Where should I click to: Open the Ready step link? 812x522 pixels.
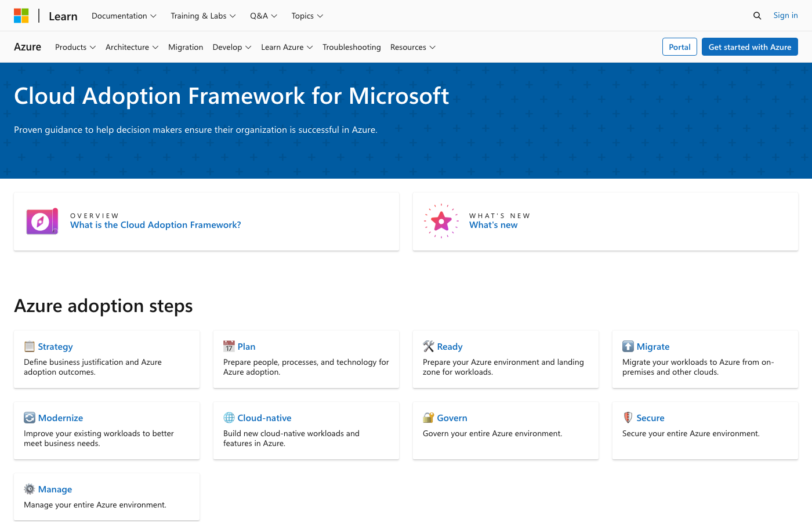450,347
